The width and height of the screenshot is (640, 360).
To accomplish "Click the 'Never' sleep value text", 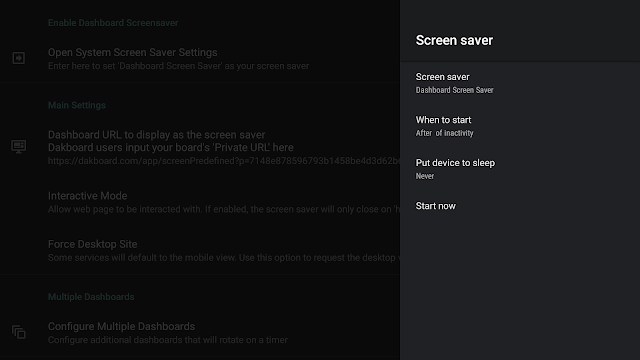I will (424, 176).
